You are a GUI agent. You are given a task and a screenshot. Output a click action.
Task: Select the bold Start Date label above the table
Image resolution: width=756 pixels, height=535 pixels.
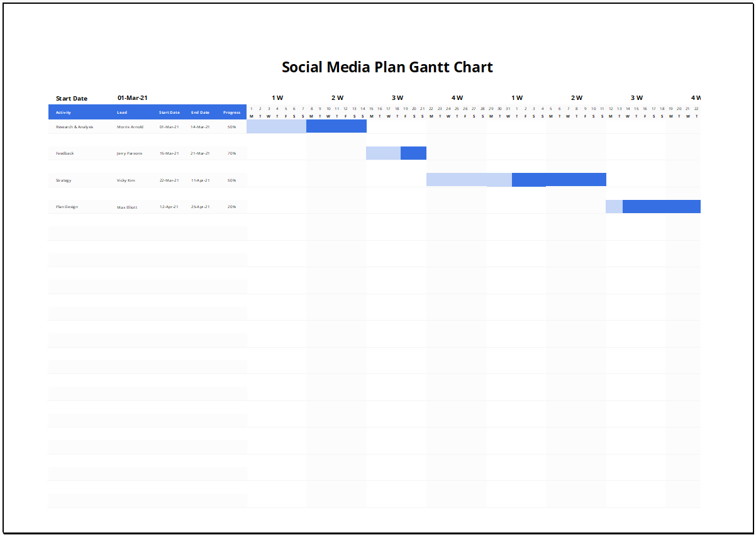[72, 98]
